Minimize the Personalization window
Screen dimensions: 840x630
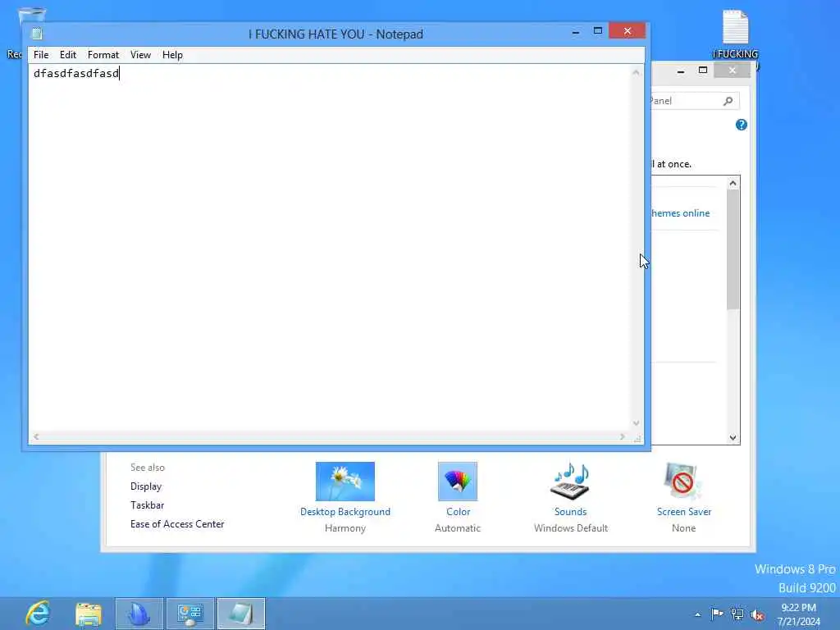coord(681,71)
